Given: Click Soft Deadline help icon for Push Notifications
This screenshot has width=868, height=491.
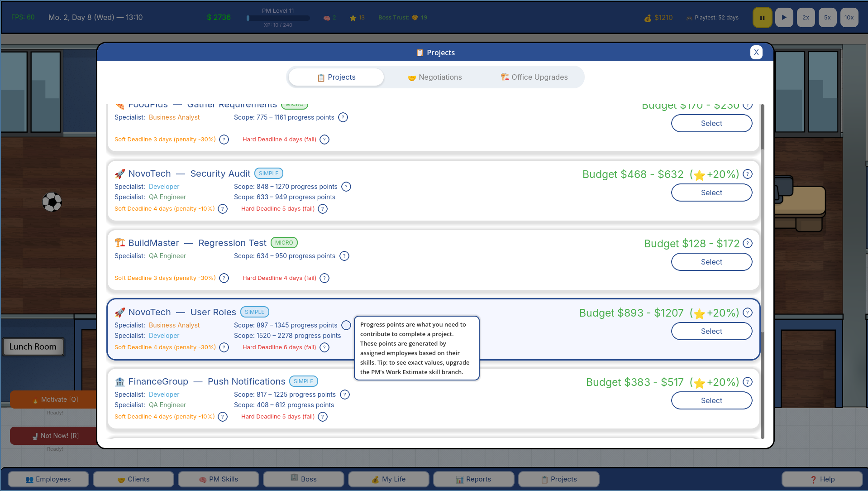Looking at the screenshot, I should (x=223, y=417).
